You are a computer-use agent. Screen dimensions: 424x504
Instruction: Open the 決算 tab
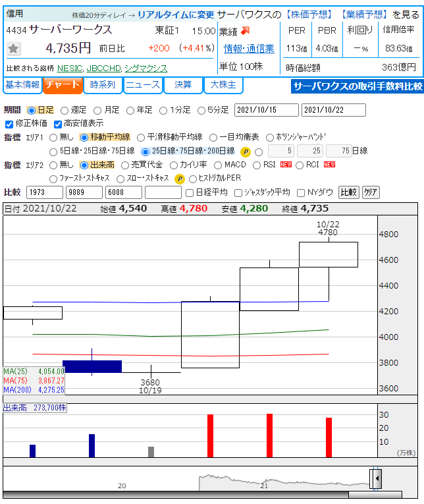pos(183,85)
